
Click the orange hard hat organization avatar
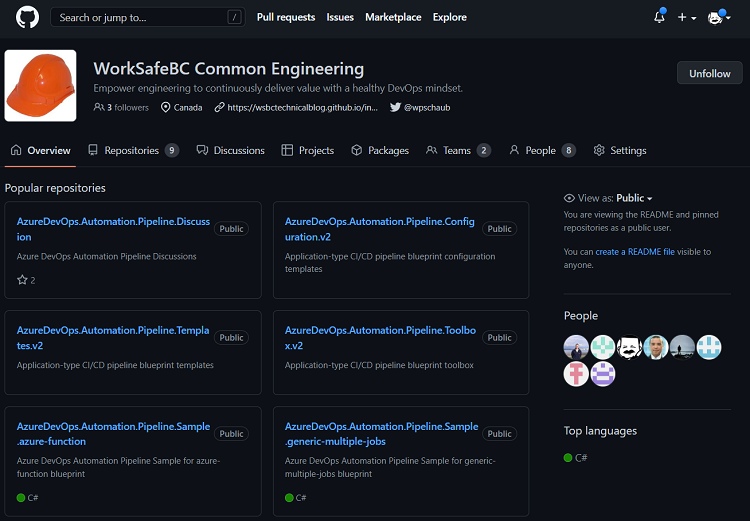click(40, 86)
